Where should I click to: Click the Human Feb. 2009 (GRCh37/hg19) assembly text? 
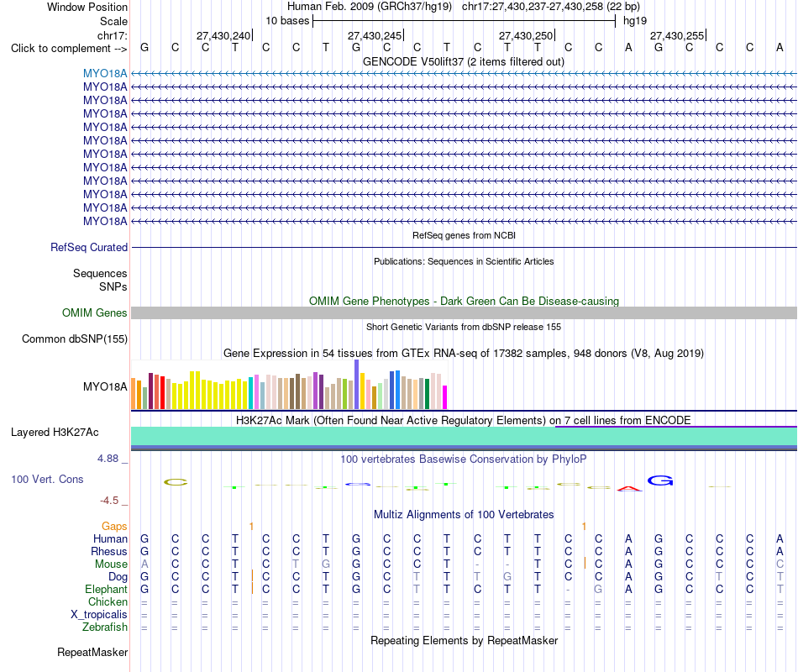[x=370, y=7]
